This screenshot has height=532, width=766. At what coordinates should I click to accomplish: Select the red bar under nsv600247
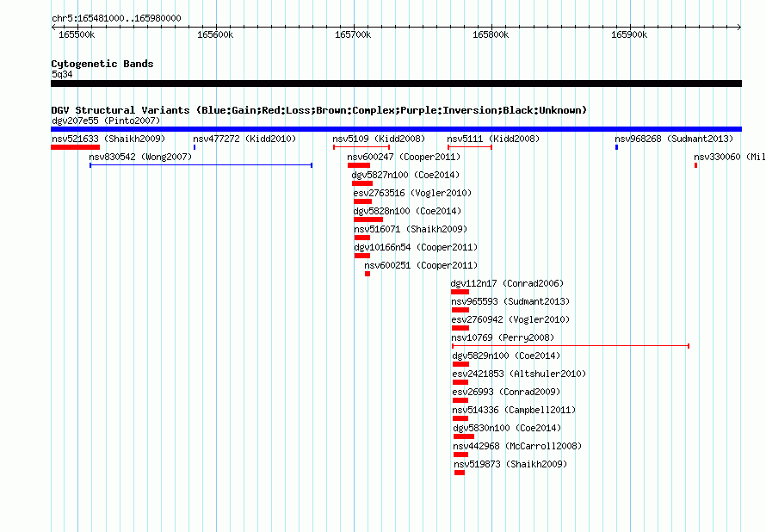click(359, 165)
